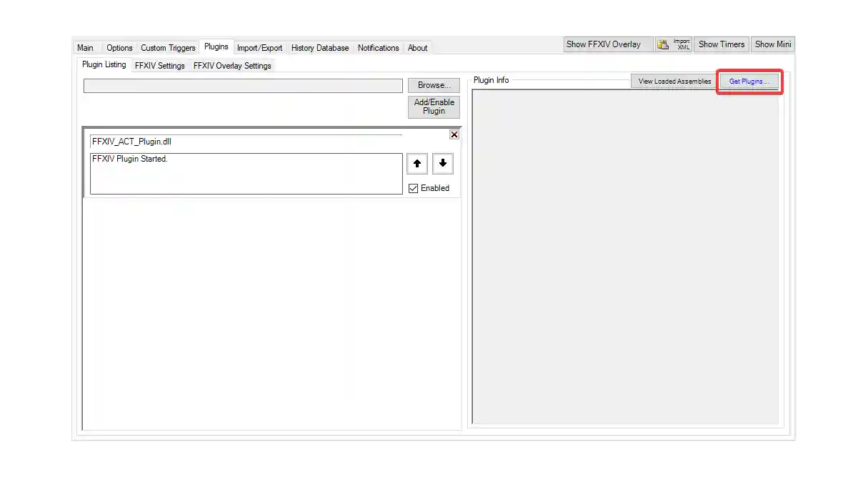868x477 pixels.
Task: Toggle the Enabled checkbox for FFXIV plugin
Action: coord(413,187)
